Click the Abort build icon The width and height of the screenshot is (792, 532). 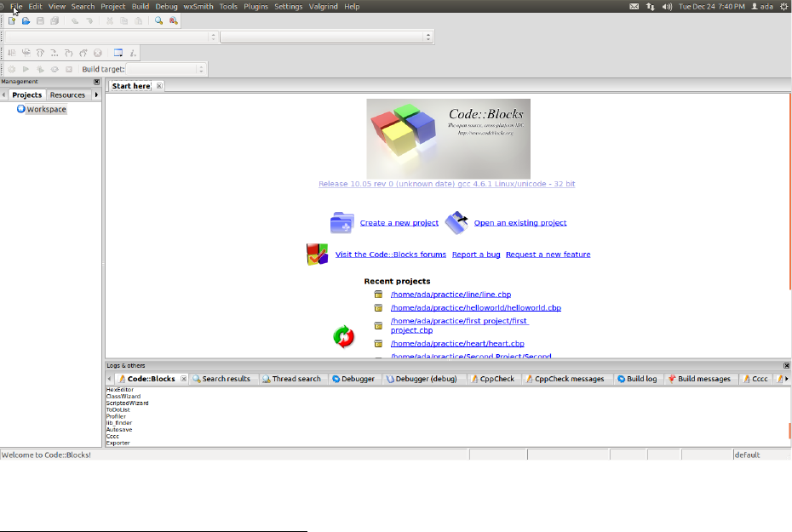pos(69,69)
